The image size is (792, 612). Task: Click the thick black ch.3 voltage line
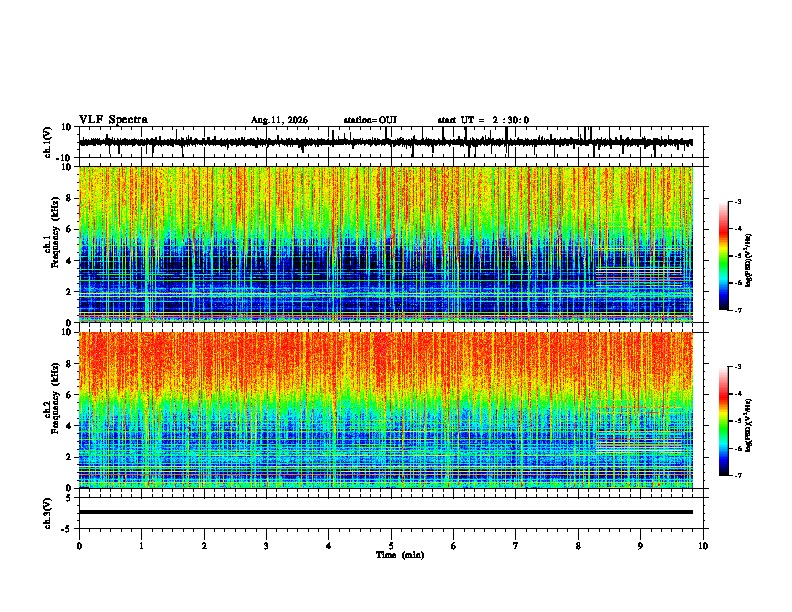[386, 512]
